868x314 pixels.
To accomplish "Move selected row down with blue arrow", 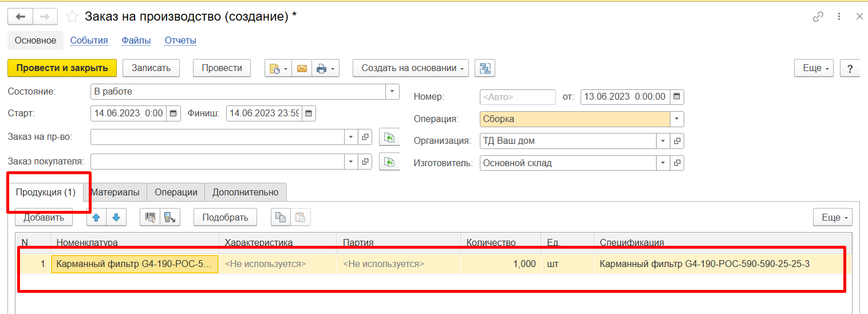I will pos(116,217).
